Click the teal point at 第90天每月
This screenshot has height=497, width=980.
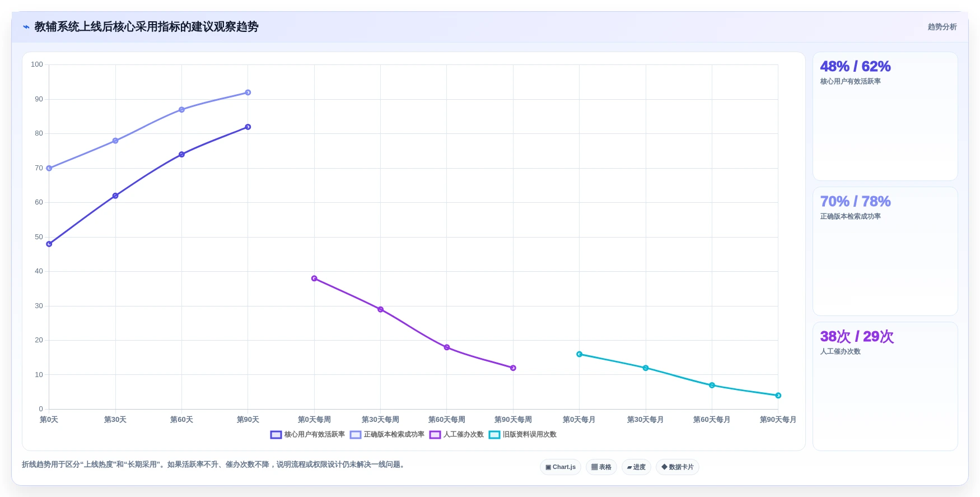(778, 396)
